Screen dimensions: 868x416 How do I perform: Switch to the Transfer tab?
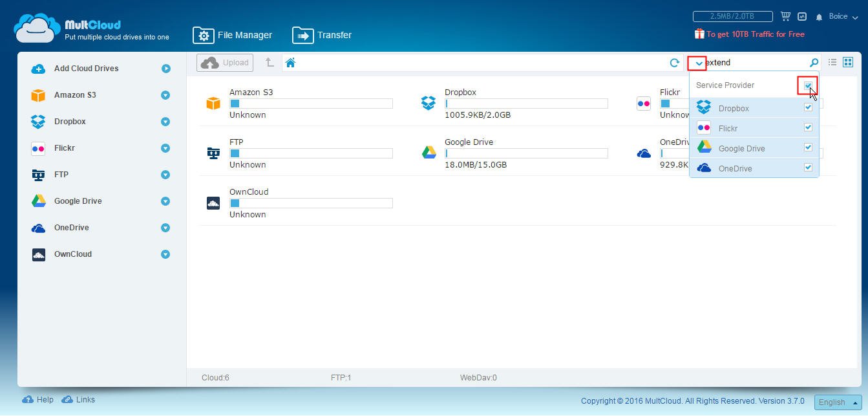322,35
